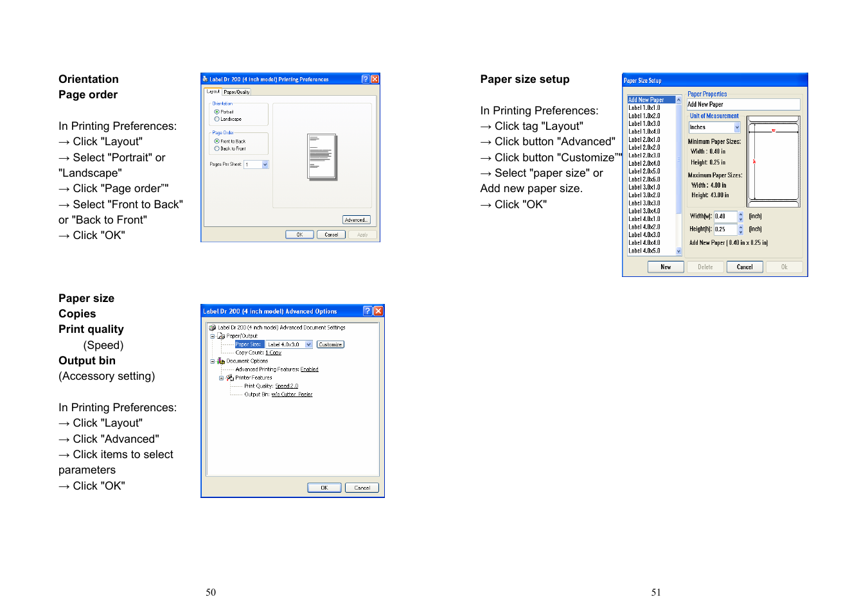Viewport: 868px width, 613px height.
Task: Click Cancel in the Advanced Options dialog
Action: click(362, 488)
